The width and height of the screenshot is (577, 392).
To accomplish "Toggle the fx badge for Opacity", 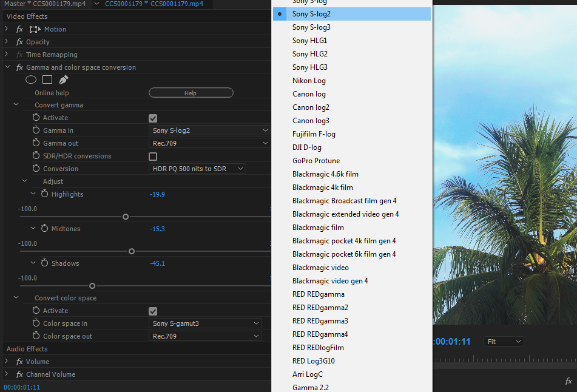I will (x=20, y=42).
